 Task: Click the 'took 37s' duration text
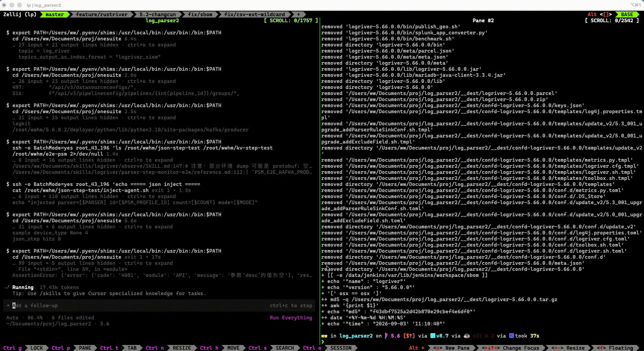[x=527, y=336]
